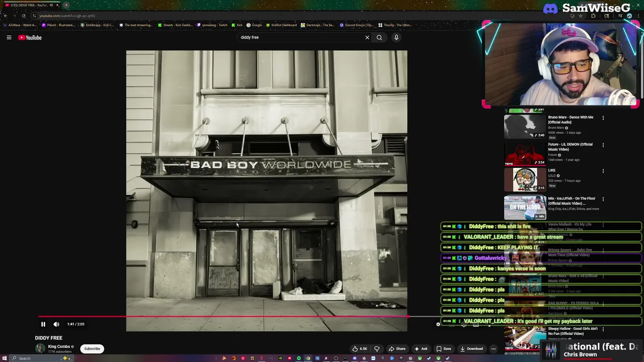Viewport: 644px width, 362px height.
Task: Click the Ask button
Action: (x=421, y=348)
